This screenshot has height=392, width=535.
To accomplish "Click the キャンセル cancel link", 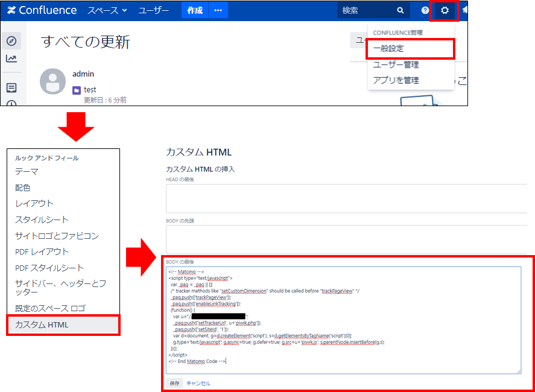I will point(198,383).
